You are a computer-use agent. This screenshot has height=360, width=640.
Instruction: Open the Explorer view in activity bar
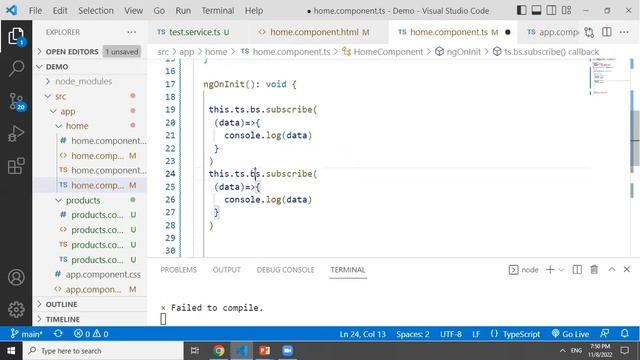[16, 36]
